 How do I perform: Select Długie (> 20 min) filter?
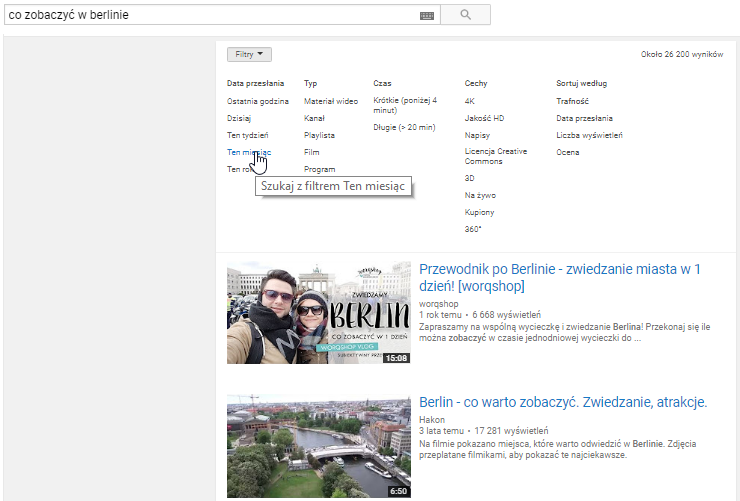click(x=403, y=127)
